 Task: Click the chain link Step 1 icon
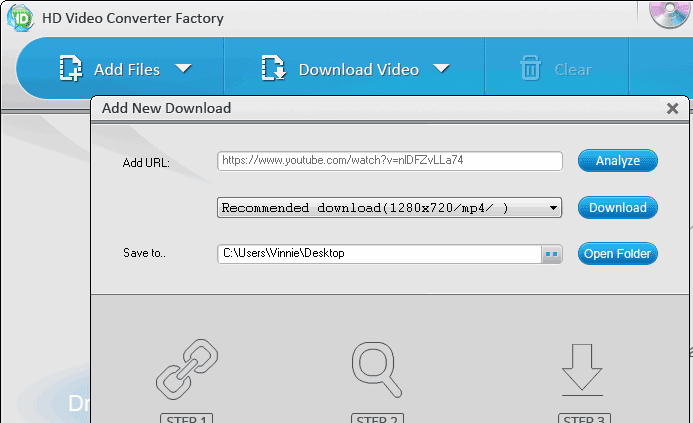(187, 370)
